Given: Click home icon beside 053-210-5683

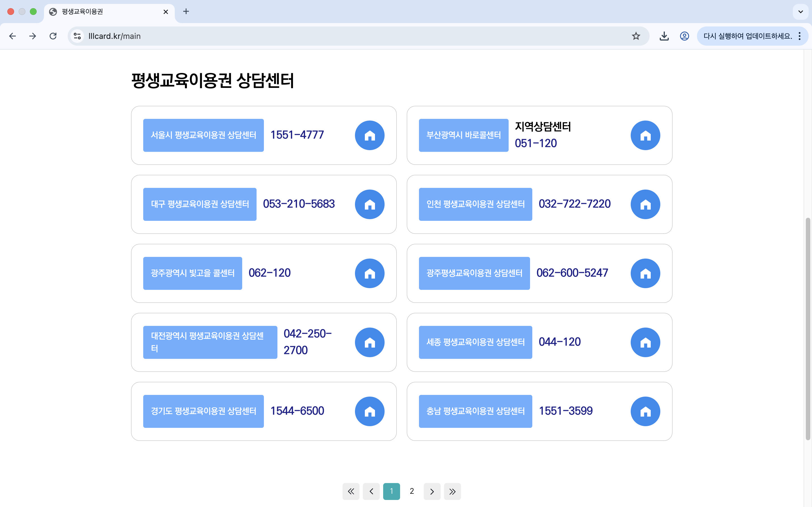Looking at the screenshot, I should 369,204.
